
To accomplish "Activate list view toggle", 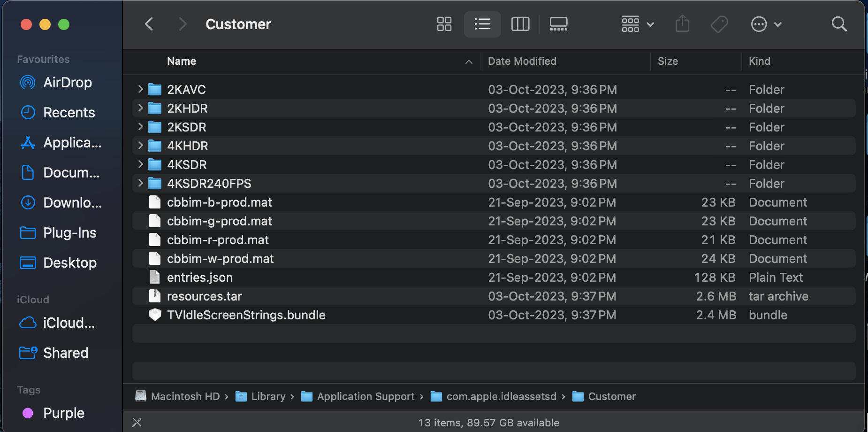I will pyautogui.click(x=482, y=24).
